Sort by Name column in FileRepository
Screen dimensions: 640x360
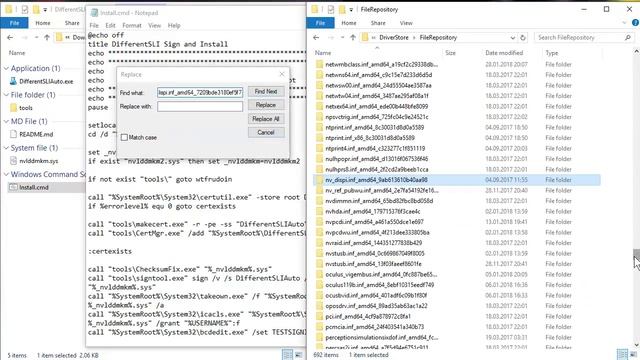(x=322, y=53)
